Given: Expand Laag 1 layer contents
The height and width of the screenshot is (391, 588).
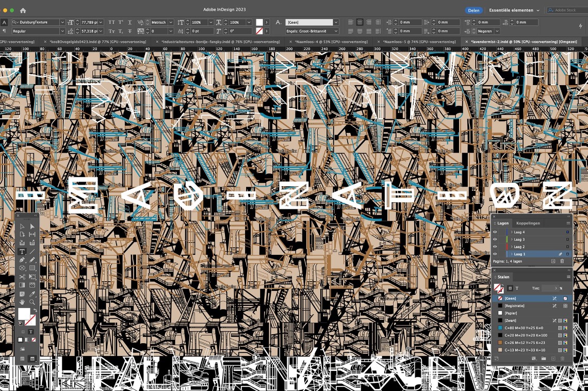Looking at the screenshot, I should coord(512,254).
